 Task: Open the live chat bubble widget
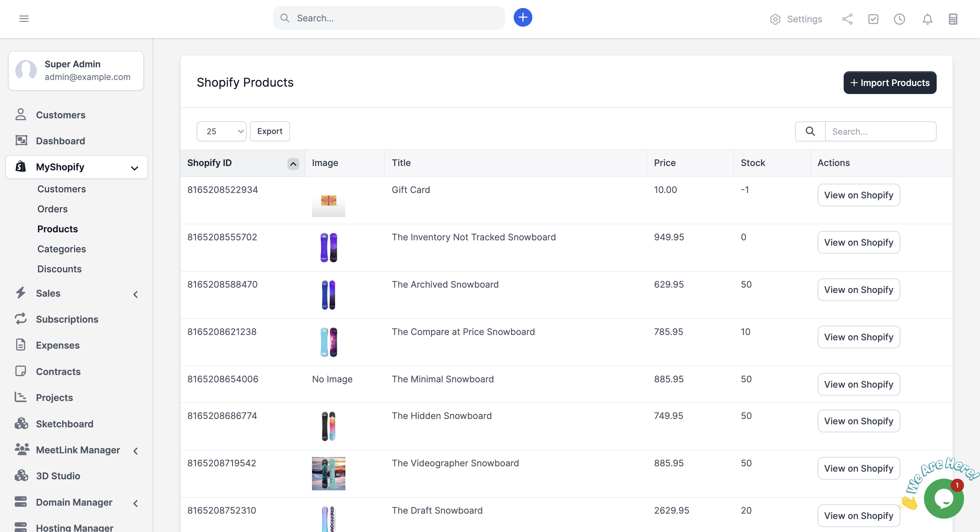pos(943,498)
